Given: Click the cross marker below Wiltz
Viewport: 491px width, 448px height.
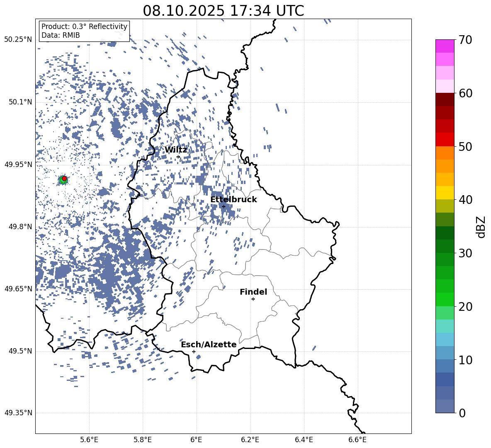Looking at the screenshot, I should 178,157.
